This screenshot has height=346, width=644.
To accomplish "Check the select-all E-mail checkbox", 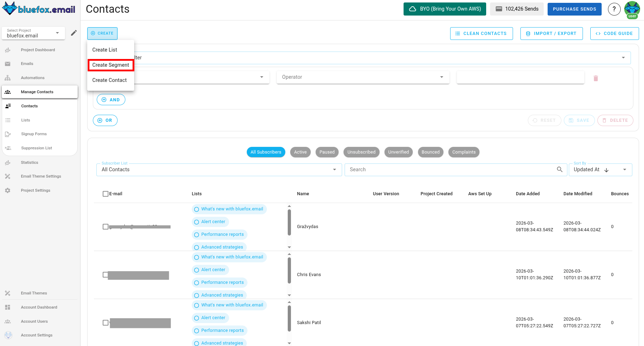I will point(105,193).
